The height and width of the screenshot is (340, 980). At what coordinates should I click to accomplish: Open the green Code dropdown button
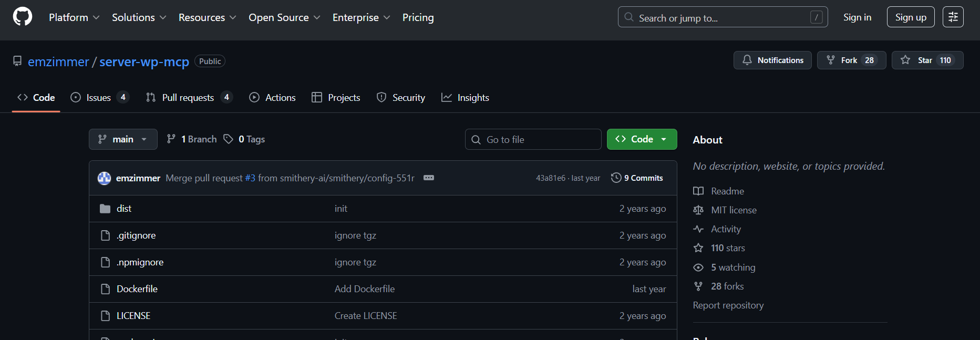tap(642, 139)
